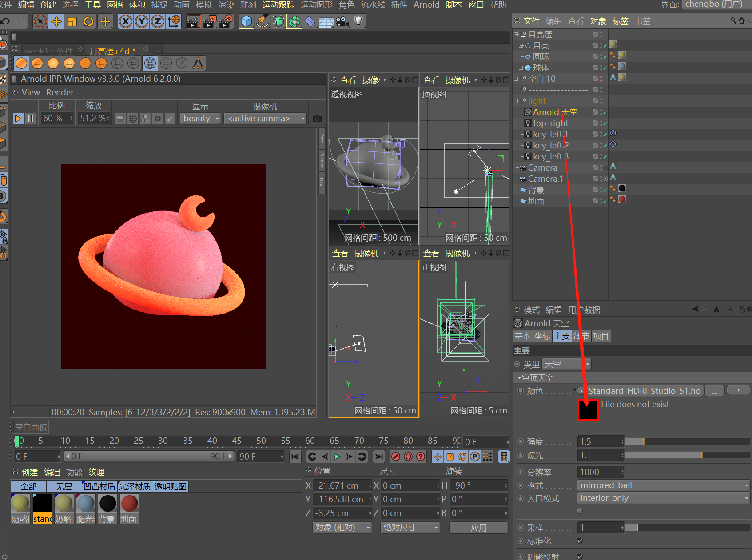Open the View menu in Arnold IPR window
This screenshot has height=560, width=752.
31,92
